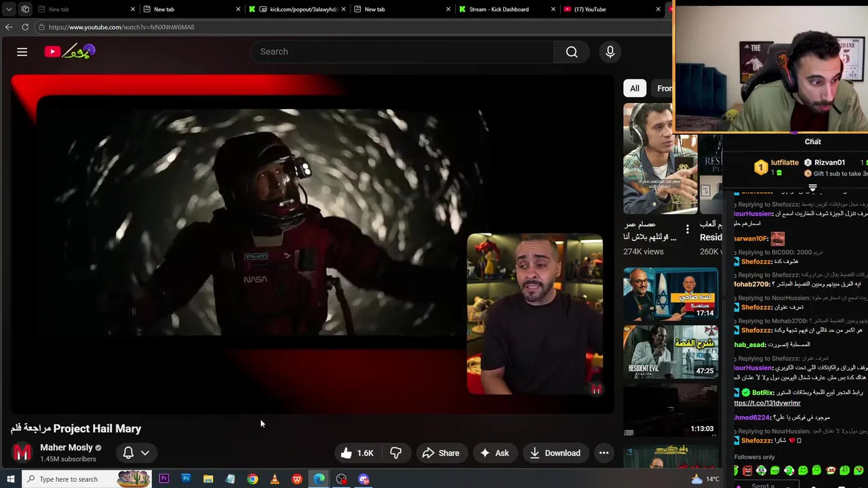
Task: Click lutfilatte in the chat leaderboard
Action: pos(785,163)
